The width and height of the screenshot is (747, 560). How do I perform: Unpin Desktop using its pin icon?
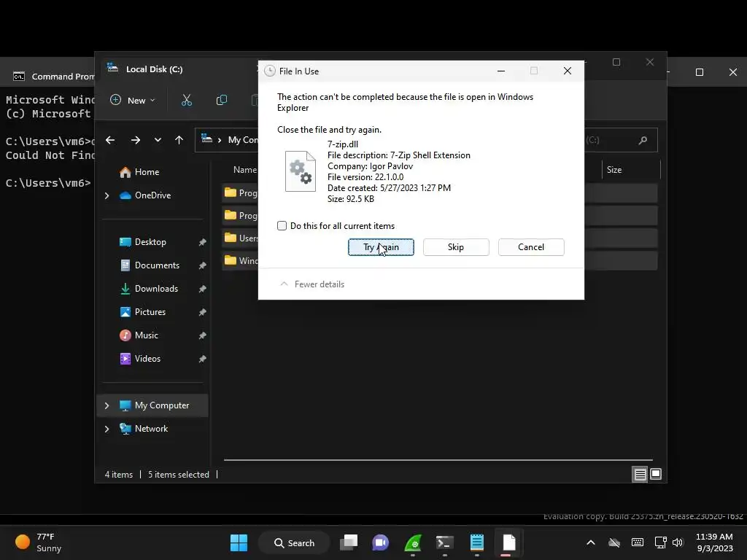pyautogui.click(x=203, y=242)
